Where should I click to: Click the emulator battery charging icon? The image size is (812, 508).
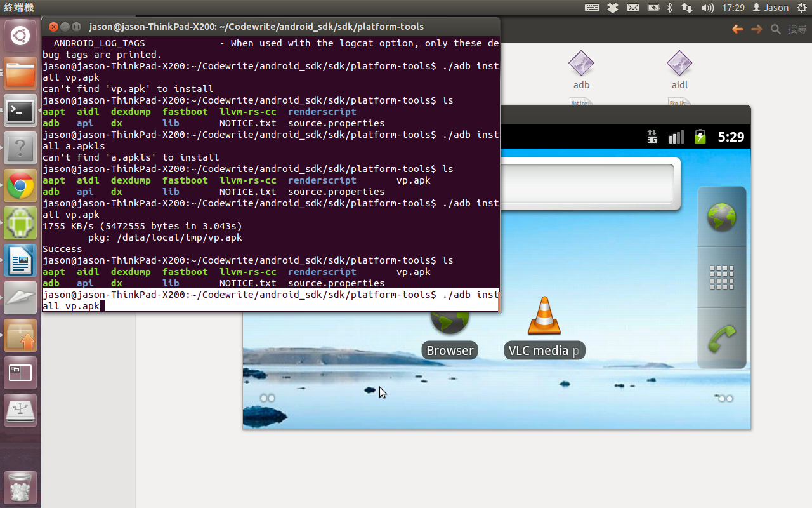[700, 137]
